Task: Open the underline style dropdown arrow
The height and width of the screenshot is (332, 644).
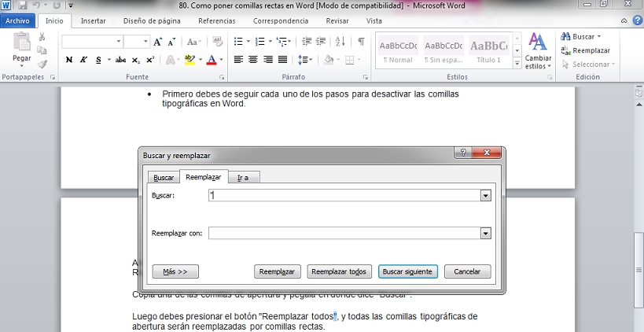Action: tap(109, 60)
